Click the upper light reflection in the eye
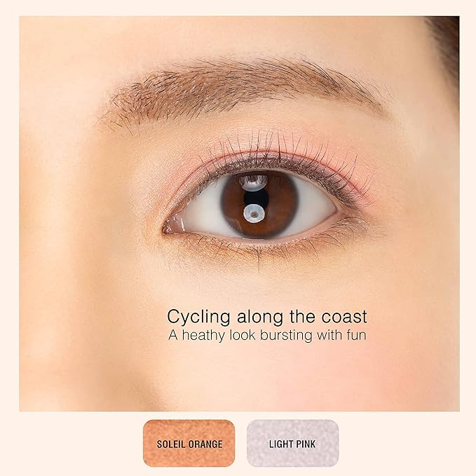476x476 pixels. pyautogui.click(x=253, y=183)
